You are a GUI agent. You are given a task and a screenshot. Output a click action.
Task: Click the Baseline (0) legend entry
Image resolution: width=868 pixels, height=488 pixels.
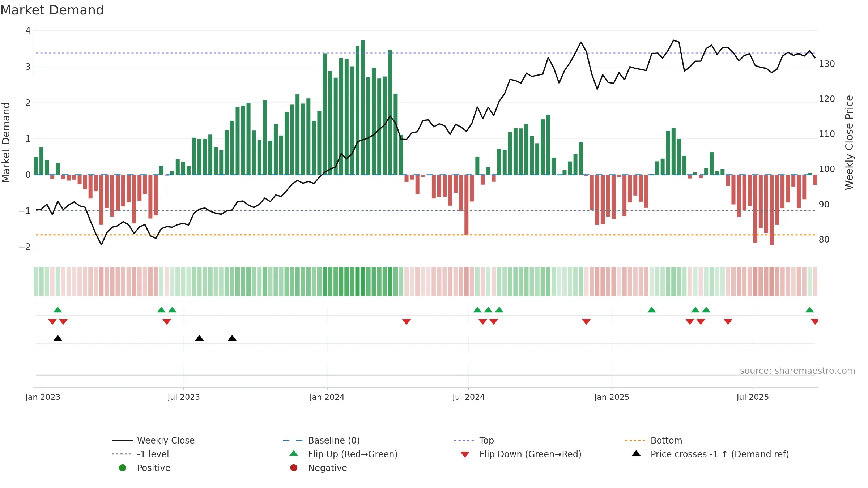(321, 440)
